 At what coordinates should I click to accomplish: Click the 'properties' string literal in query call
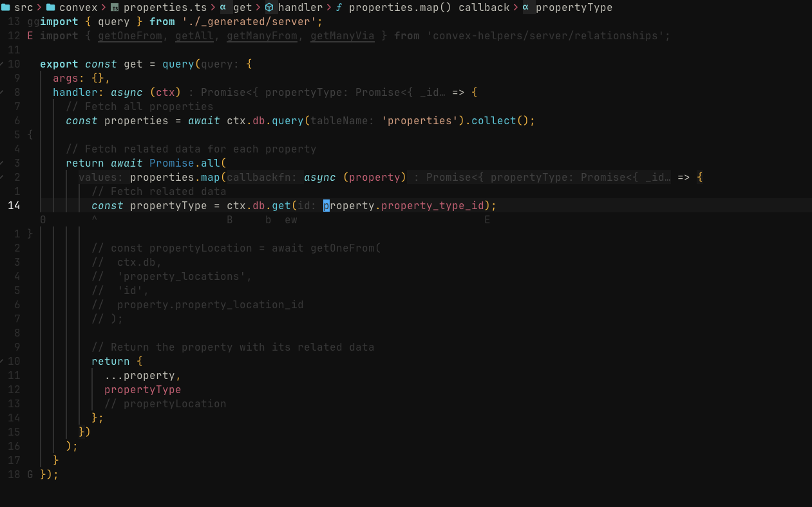pos(420,121)
